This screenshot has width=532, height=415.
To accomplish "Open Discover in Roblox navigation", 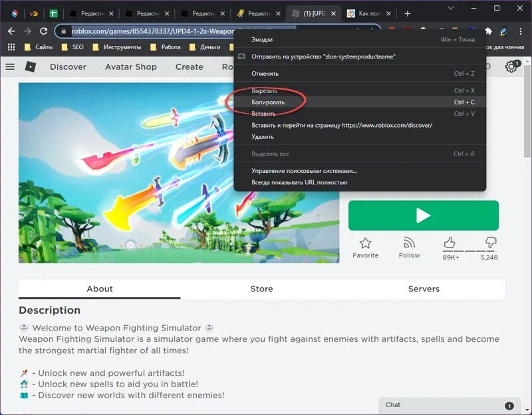I will (68, 67).
